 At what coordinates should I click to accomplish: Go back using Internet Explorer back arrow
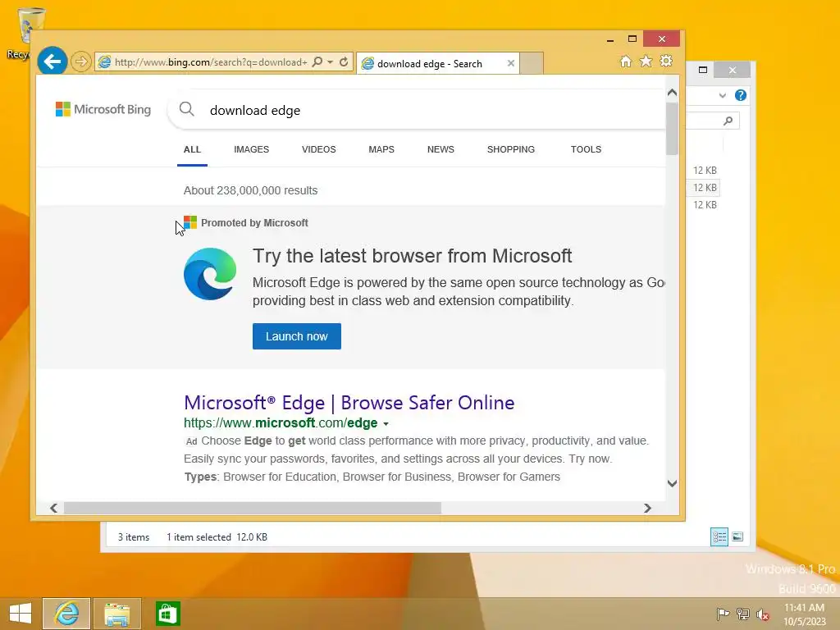coord(52,62)
